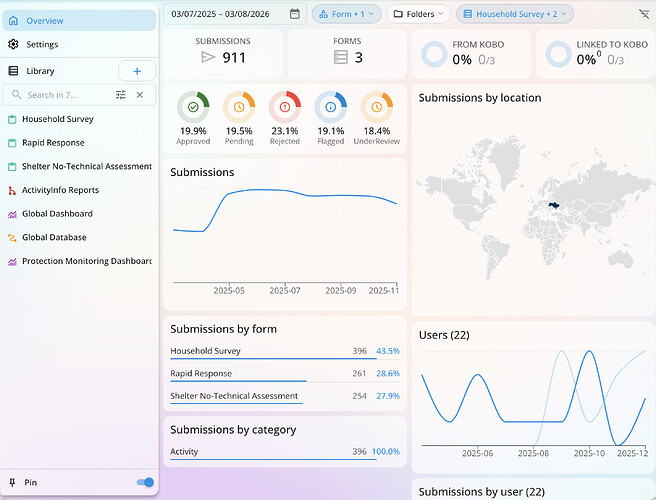Open the Global Dashboard item
Viewport: 656px width, 500px height.
point(57,214)
